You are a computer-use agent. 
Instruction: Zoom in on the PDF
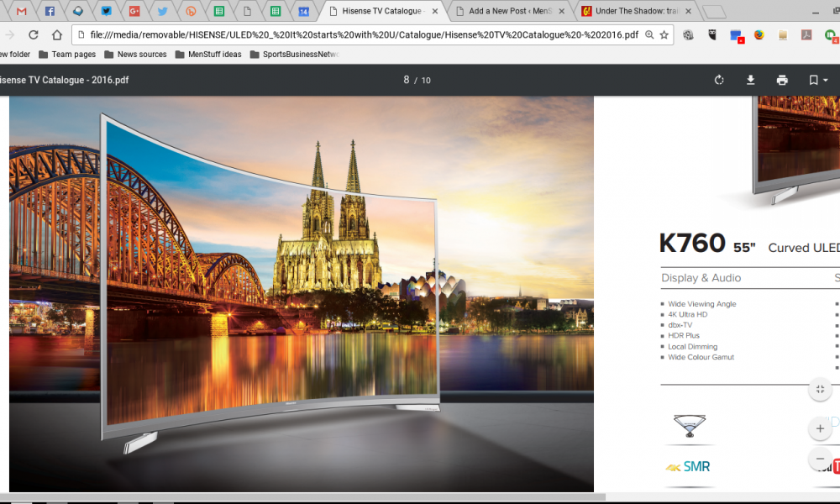point(819,428)
